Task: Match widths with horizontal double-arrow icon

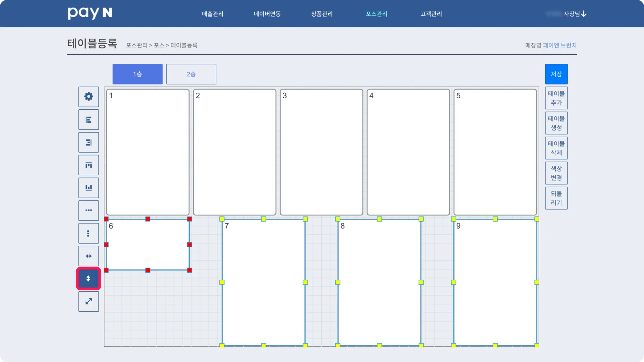Action: [x=88, y=256]
